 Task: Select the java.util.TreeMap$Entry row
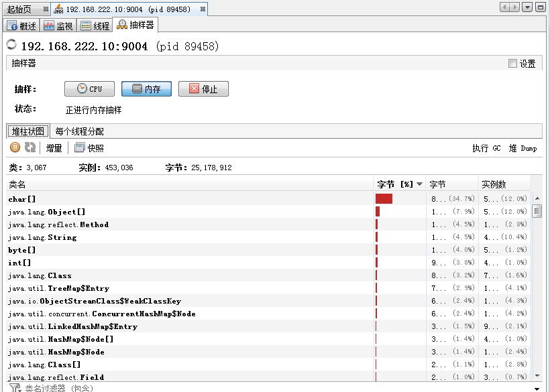tap(269, 288)
